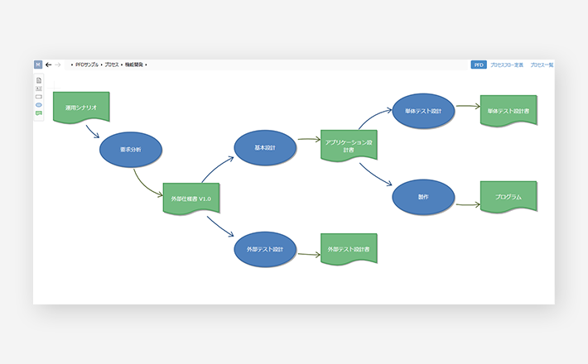Open 機能開発 in the breadcrumb
Image resolution: width=588 pixels, height=364 pixels.
(x=134, y=65)
